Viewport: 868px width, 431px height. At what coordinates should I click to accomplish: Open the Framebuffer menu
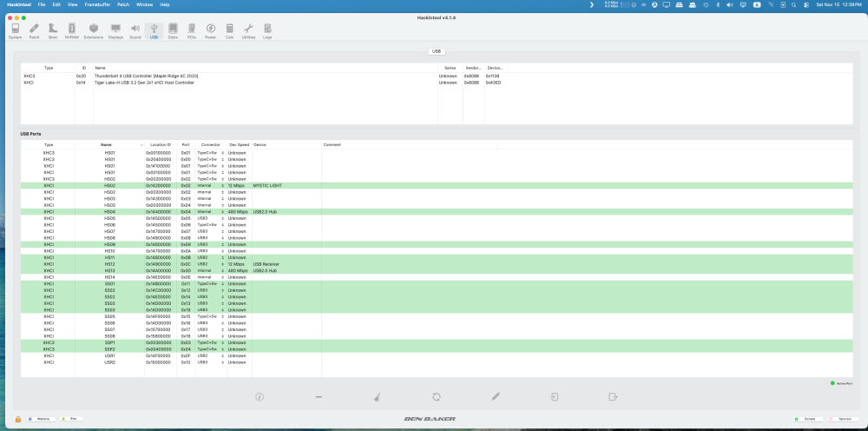(98, 4)
